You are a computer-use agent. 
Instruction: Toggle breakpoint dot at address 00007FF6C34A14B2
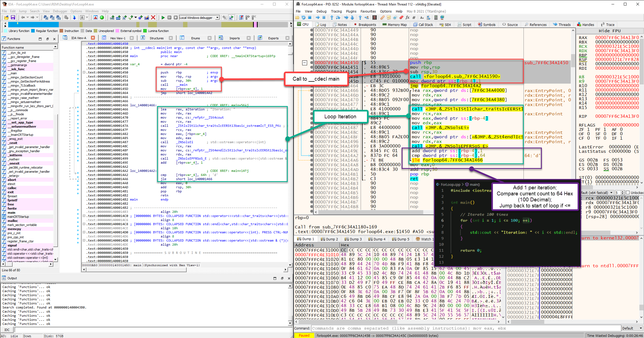click(312, 179)
